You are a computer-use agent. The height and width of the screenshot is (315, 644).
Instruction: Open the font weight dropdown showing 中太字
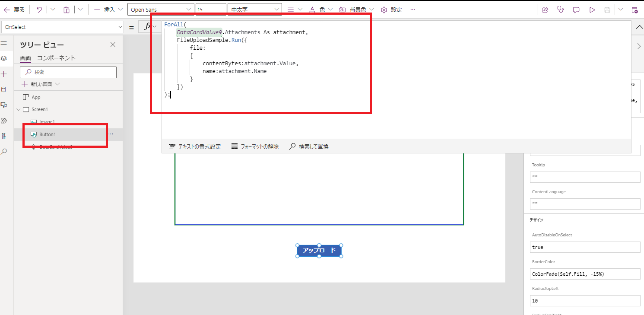pos(254,9)
